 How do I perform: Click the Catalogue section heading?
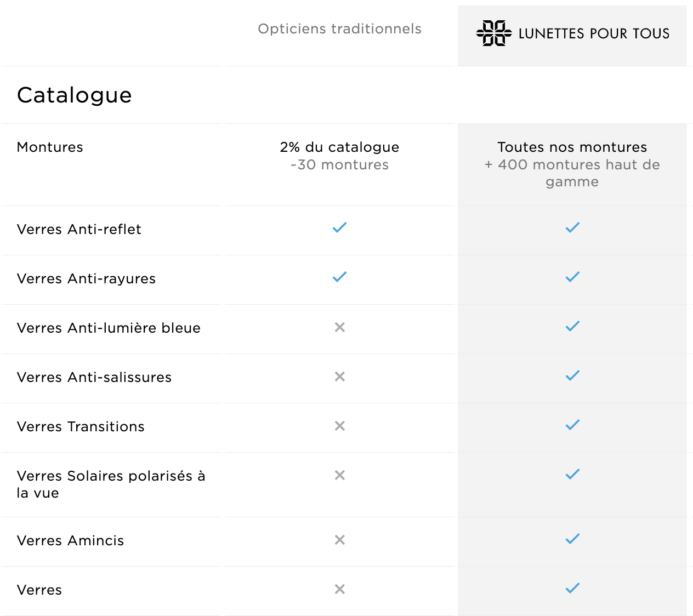coord(75,95)
